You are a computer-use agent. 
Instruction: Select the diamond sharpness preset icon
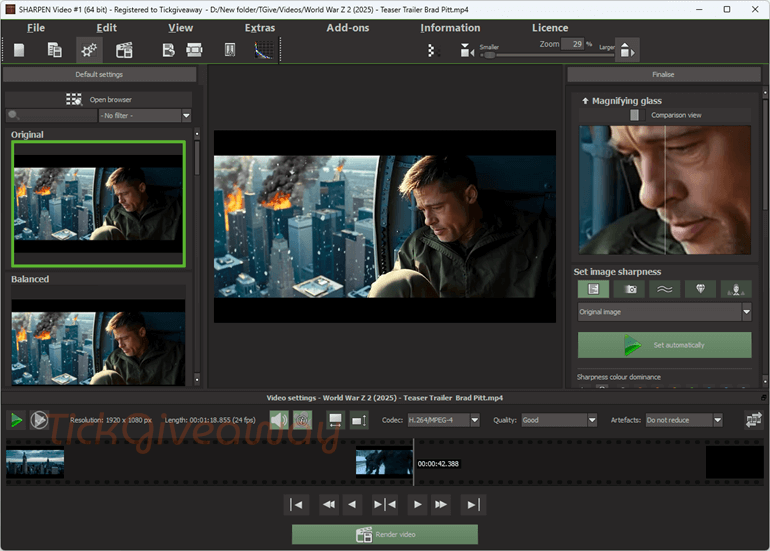click(700, 289)
